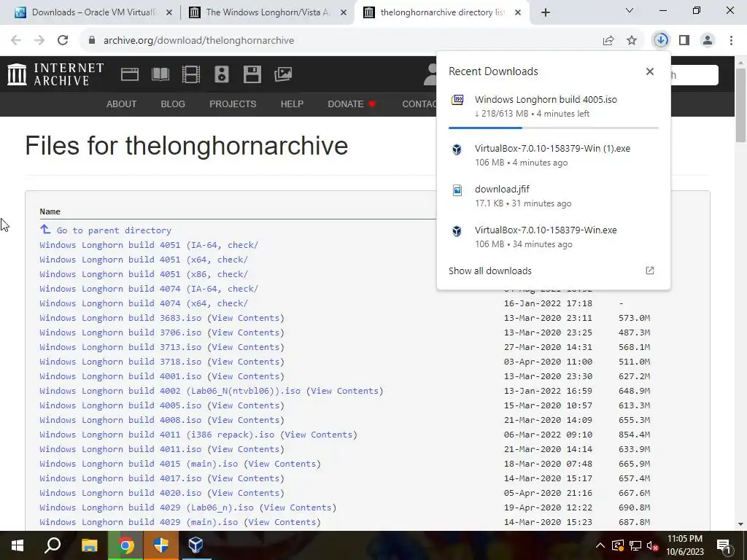747x560 pixels.
Task: Open Windows Start menu
Action: pyautogui.click(x=18, y=545)
